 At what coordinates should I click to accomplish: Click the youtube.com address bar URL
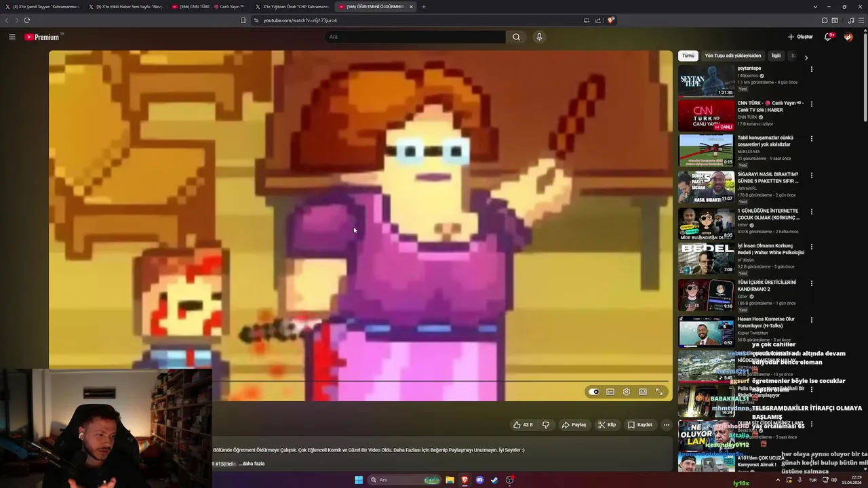(x=300, y=20)
